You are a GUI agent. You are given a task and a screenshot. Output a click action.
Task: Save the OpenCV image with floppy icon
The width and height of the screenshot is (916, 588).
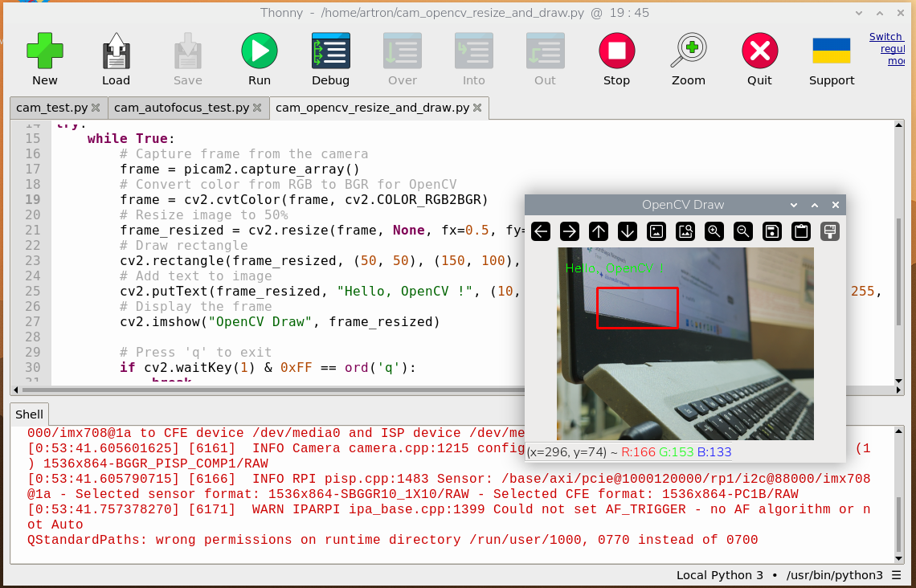(771, 231)
